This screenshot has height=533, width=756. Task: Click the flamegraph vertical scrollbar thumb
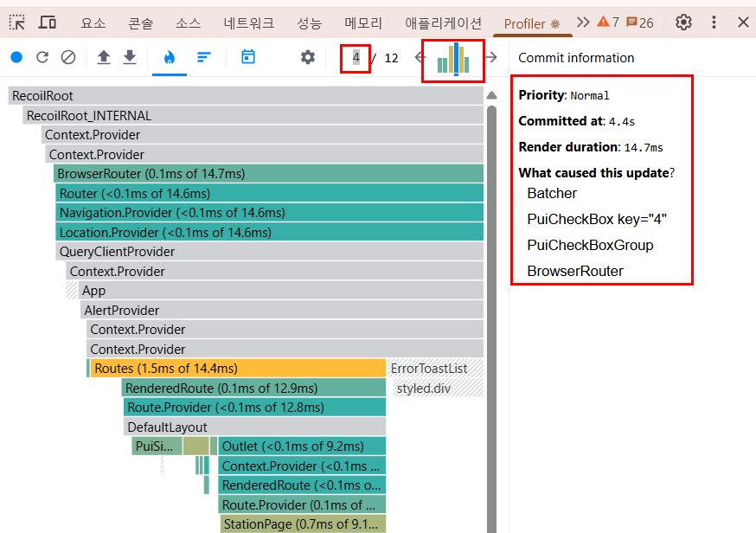(x=492, y=318)
